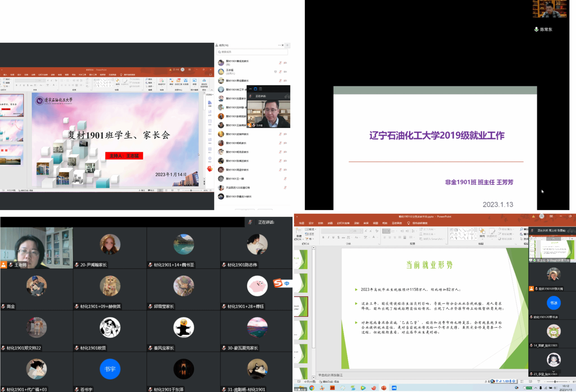This screenshot has height=392, width=576.
Task: Show hidden tray icons chevron in taskbar
Action: tap(535, 388)
